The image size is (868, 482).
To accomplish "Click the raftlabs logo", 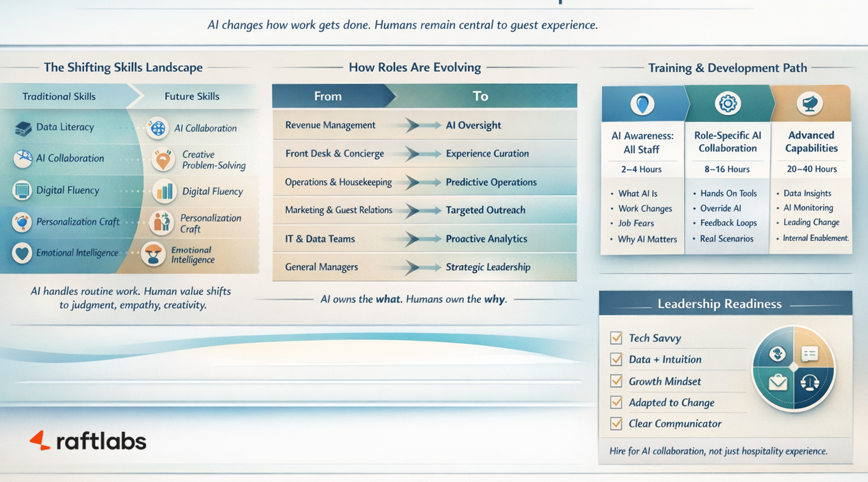I will coord(88,441).
